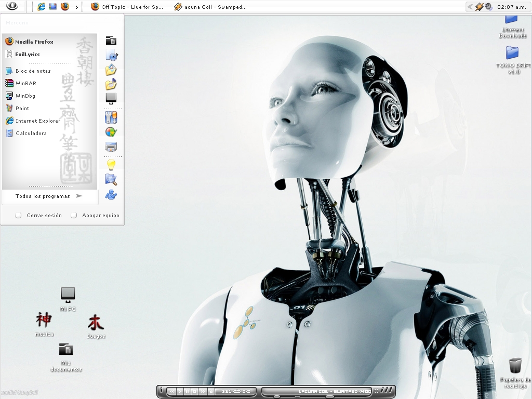Click the dotted grip right of song title
The image size is (532, 399).
[x=376, y=391]
